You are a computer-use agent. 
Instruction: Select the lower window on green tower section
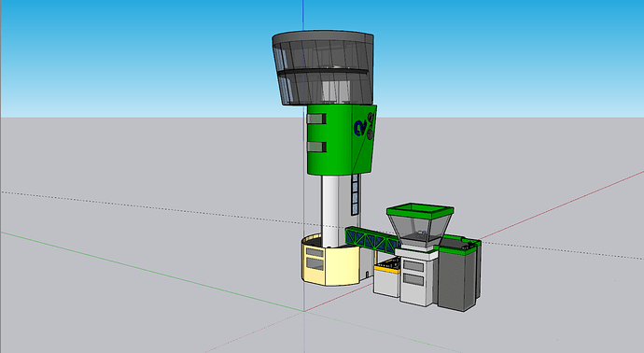click(316, 147)
